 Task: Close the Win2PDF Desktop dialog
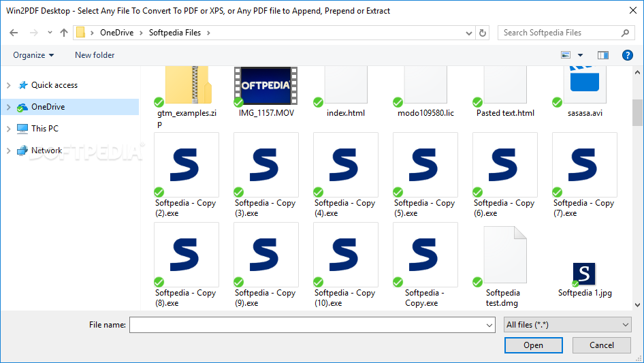click(x=633, y=10)
